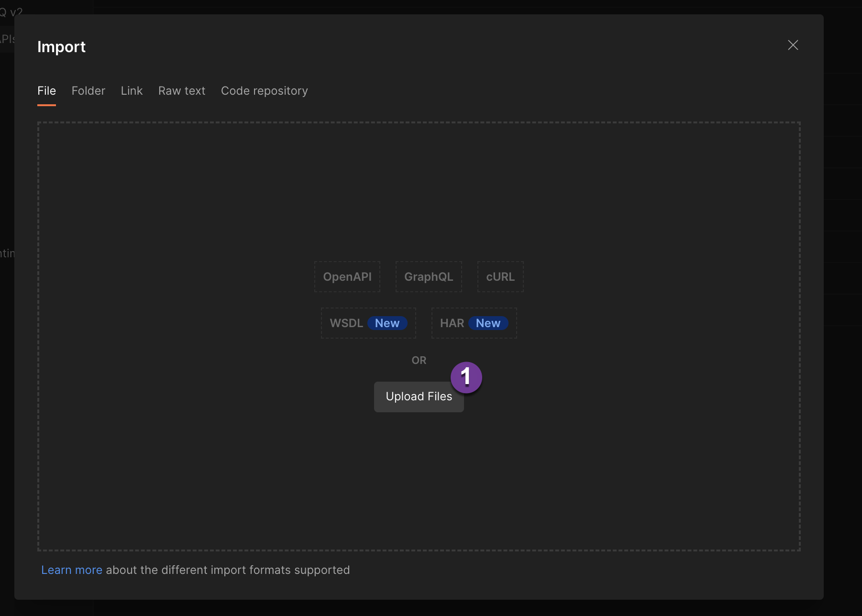Image resolution: width=862 pixels, height=616 pixels.
Task: Click the Upload Files button
Action: pos(419,396)
